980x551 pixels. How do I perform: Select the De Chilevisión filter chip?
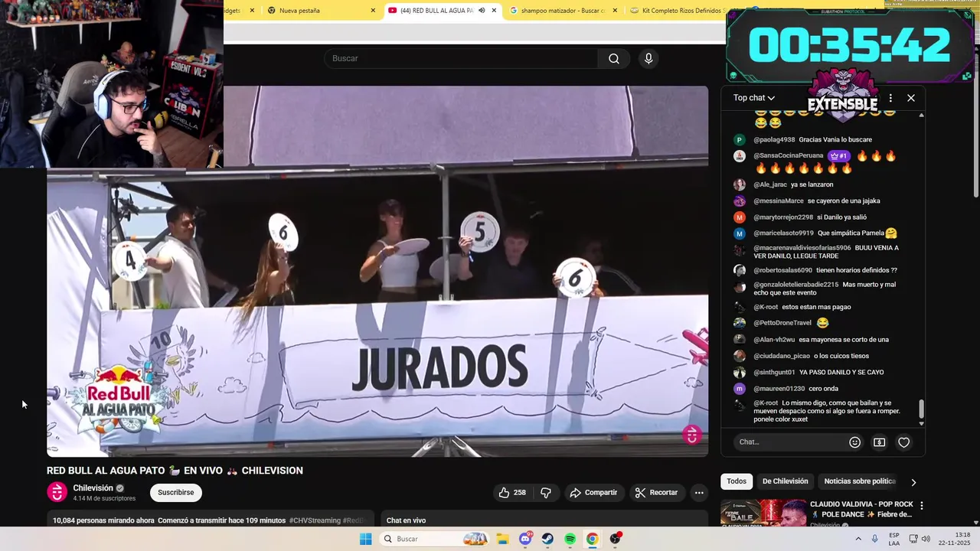click(785, 481)
